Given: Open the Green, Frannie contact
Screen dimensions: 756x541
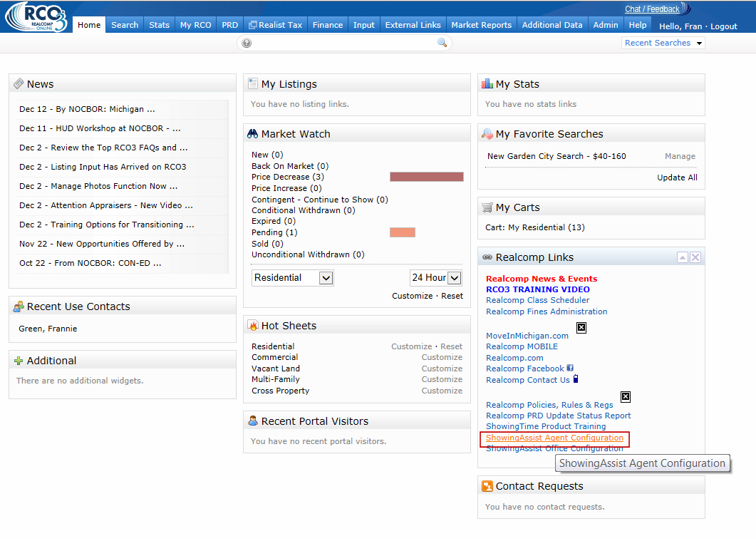Looking at the screenshot, I should [x=48, y=329].
